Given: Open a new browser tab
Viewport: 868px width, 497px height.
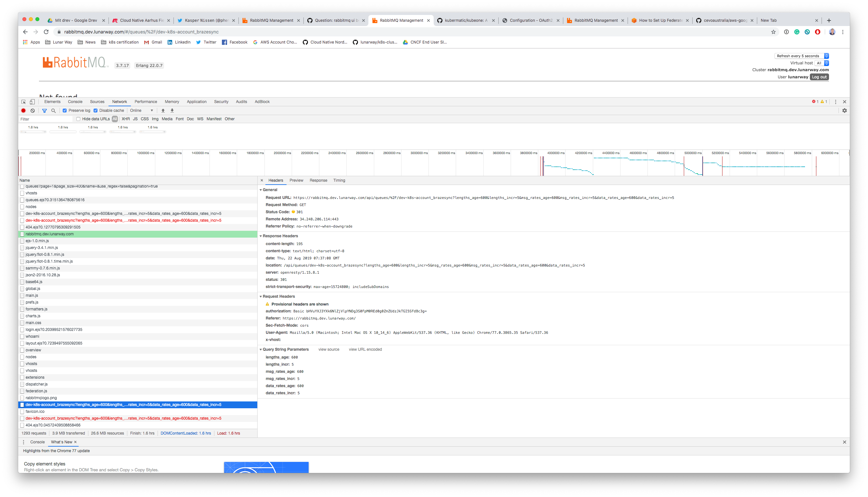Looking at the screenshot, I should click(x=829, y=20).
